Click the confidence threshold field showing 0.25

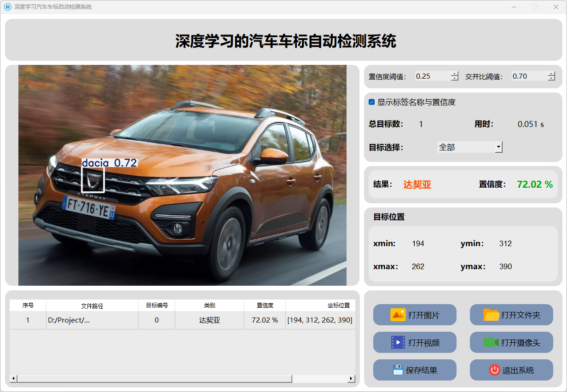[x=432, y=76]
